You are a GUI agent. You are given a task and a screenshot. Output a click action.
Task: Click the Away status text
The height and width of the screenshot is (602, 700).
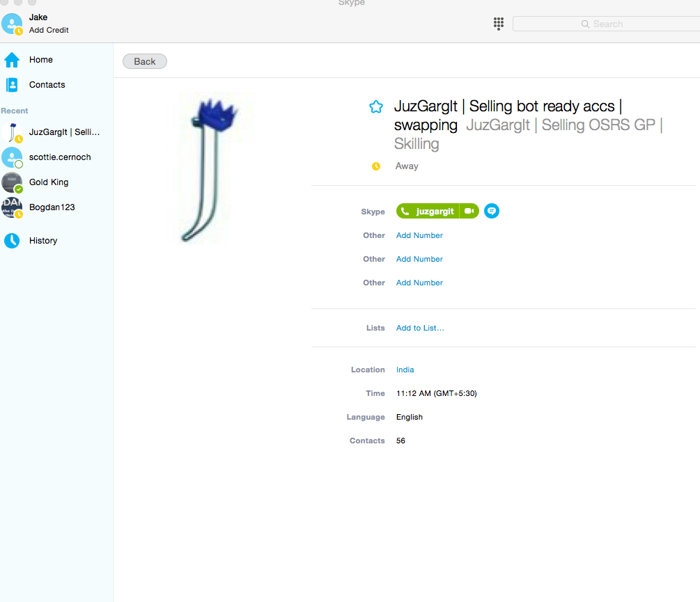pyautogui.click(x=407, y=166)
